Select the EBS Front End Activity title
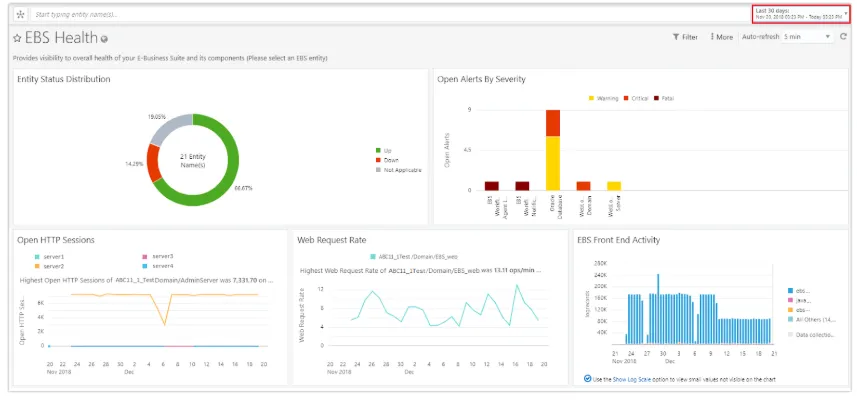 [x=618, y=240]
